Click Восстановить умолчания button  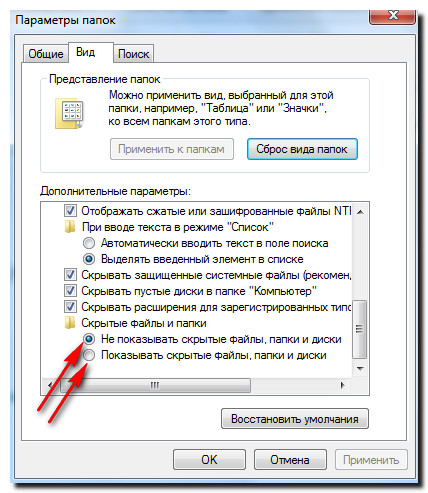(295, 419)
